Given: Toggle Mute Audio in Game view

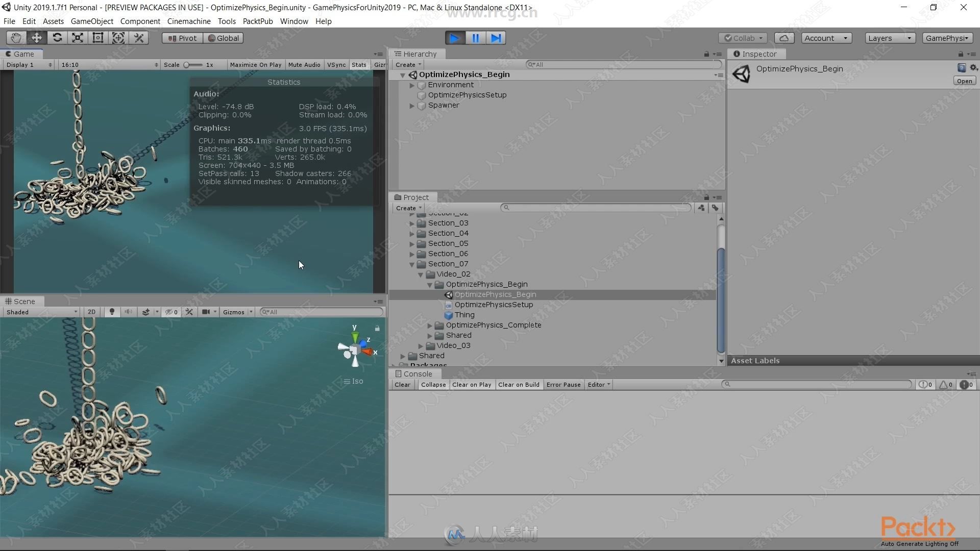Looking at the screenshot, I should 304,65.
